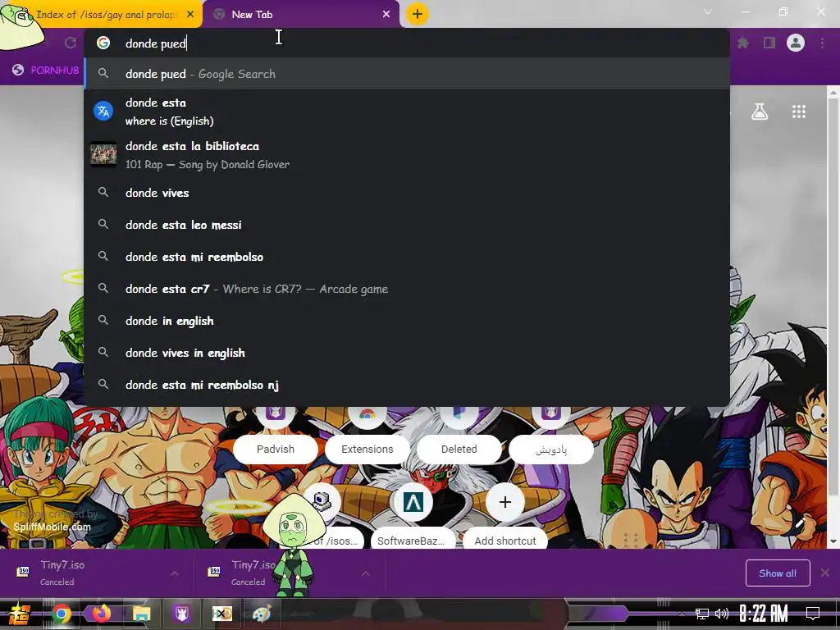
Task: Click Show all downloads button
Action: coord(778,573)
